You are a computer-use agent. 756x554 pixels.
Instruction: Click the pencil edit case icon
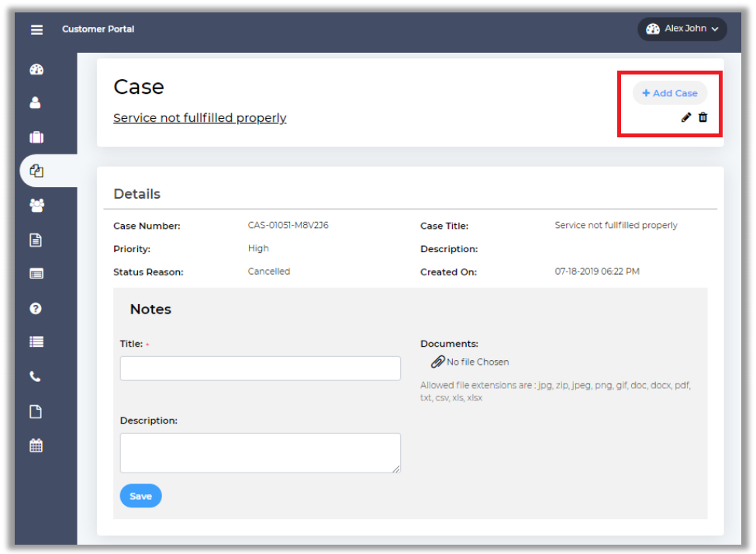pos(685,117)
